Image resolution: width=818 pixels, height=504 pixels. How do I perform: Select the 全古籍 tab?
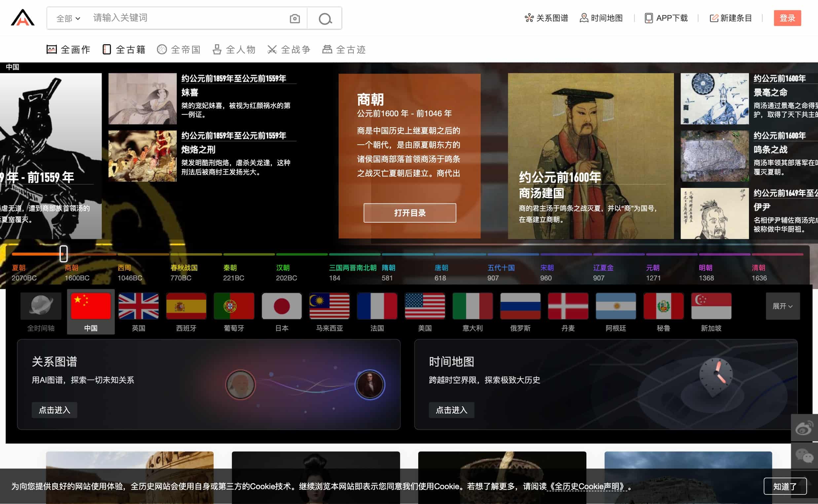pyautogui.click(x=124, y=50)
